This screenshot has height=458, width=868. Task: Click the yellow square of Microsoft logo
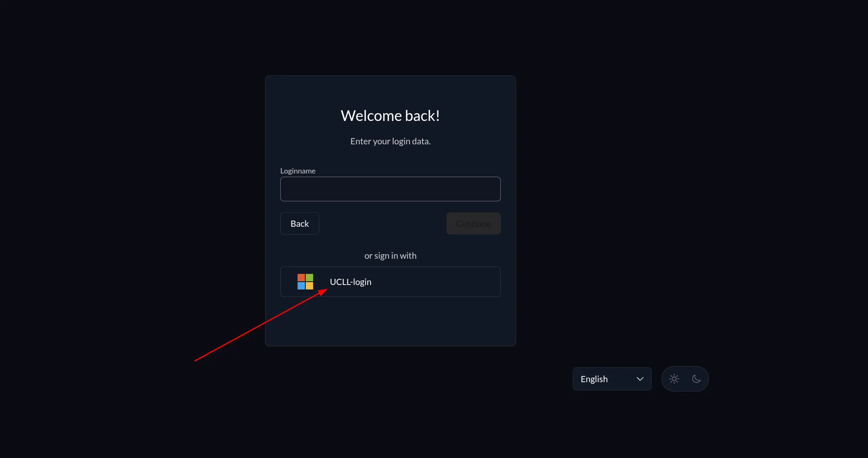(309, 286)
